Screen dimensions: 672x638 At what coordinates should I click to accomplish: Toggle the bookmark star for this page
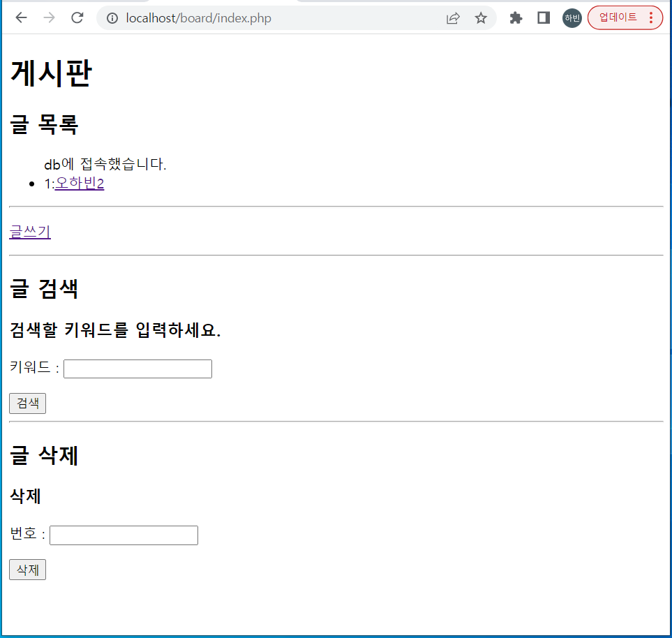pyautogui.click(x=481, y=17)
